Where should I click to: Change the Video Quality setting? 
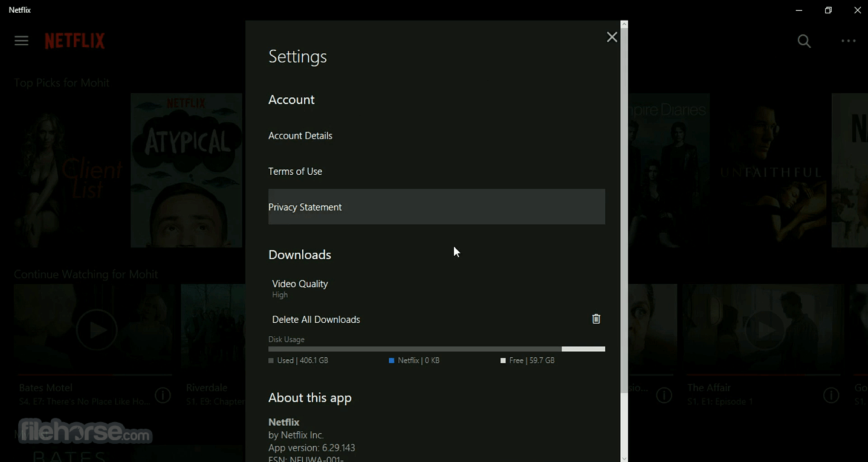436,289
